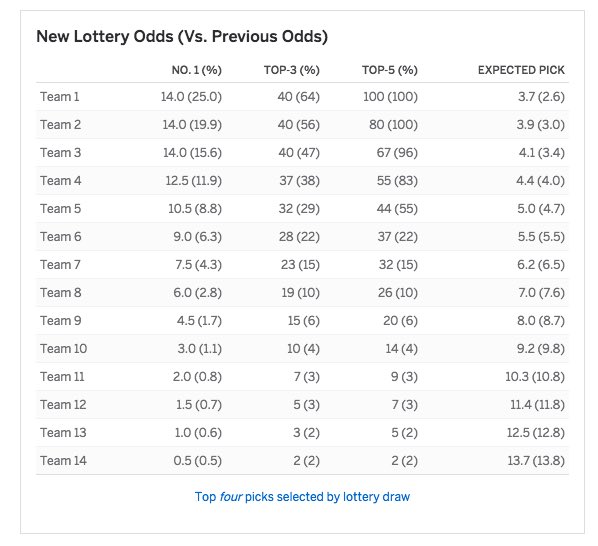This screenshot has width=598, height=546.
Task: Click the 14.0 (25.0) cell for Team 1
Action: [x=191, y=97]
